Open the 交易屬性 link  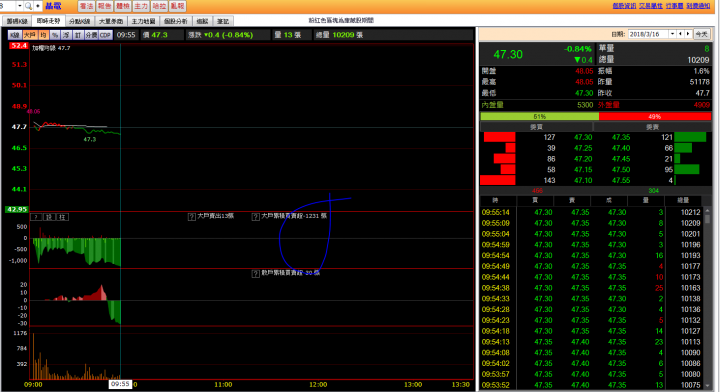[x=651, y=6]
